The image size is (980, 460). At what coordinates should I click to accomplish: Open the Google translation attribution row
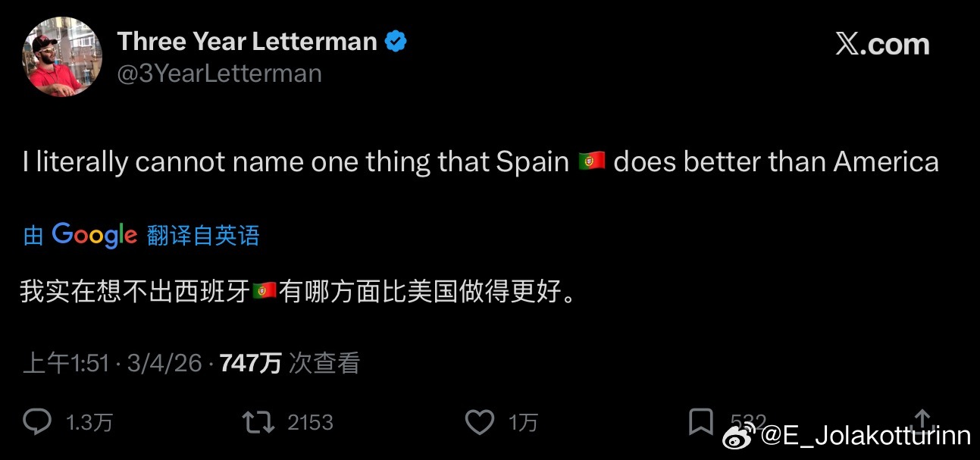(139, 235)
